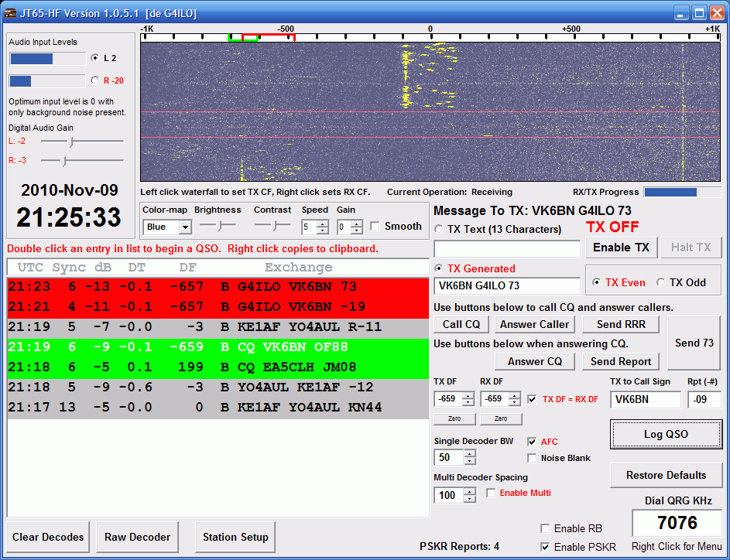730x560 pixels.
Task: Click the Clear Decodes button
Action: [x=48, y=537]
